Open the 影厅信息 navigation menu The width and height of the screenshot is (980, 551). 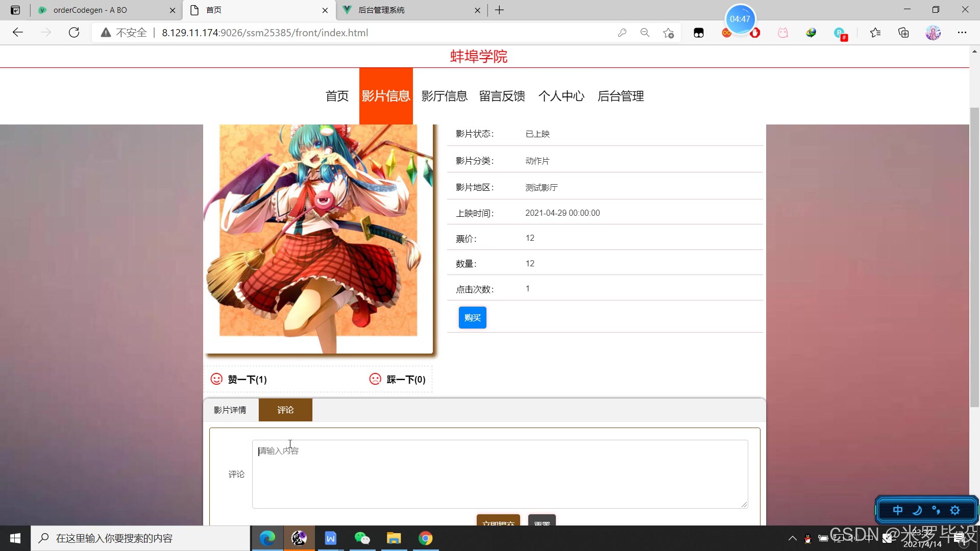pos(444,96)
